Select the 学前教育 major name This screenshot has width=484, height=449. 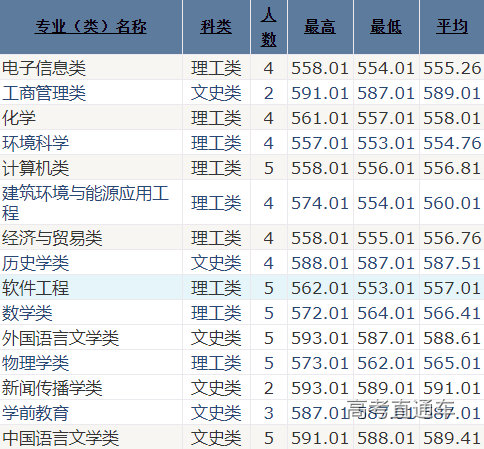click(36, 413)
